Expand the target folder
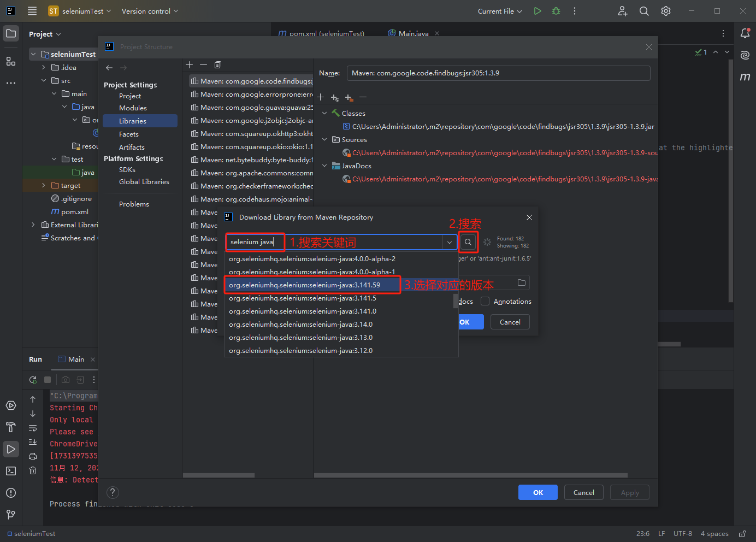756x542 pixels. tap(44, 186)
